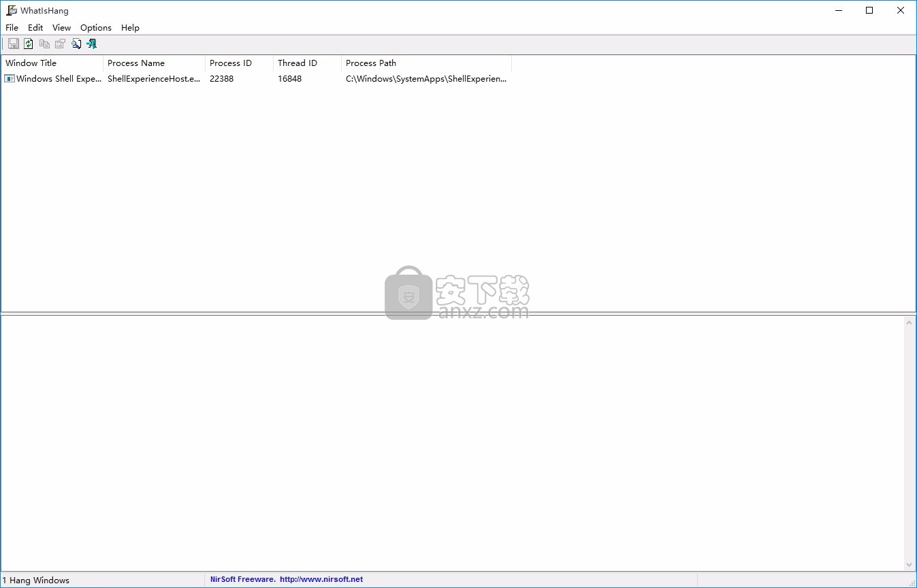Open the Options menu
The height and width of the screenshot is (588, 917).
96,28
